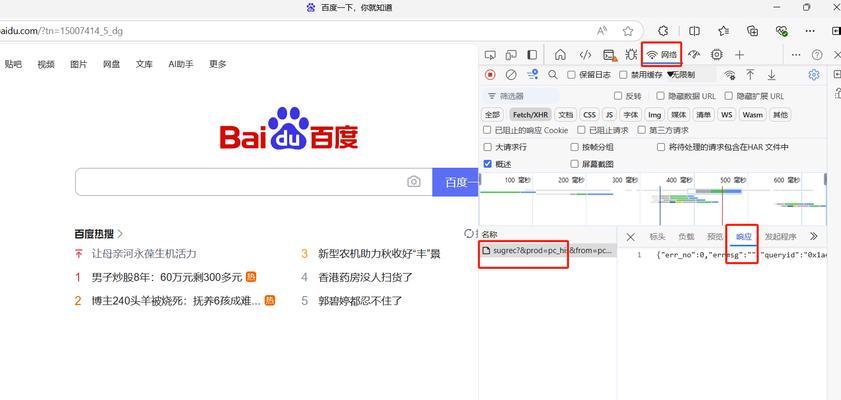Search the network log magnifier

click(x=553, y=75)
